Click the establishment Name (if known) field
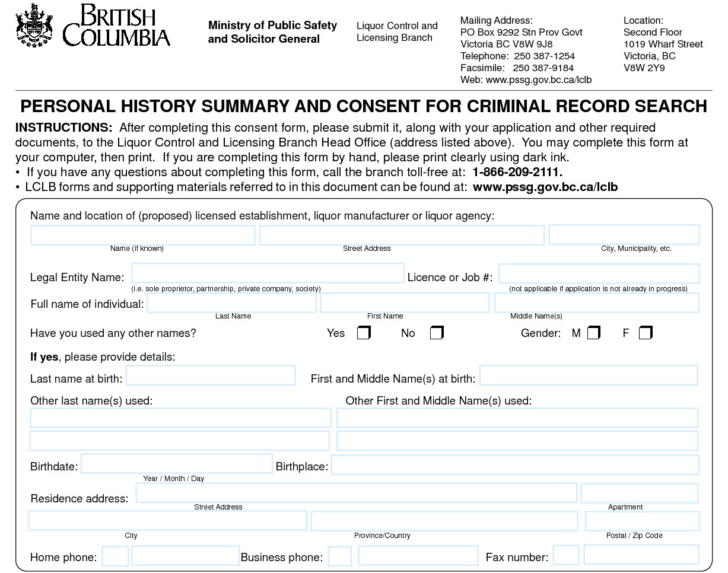Image resolution: width=728 pixels, height=573 pixels. point(143,235)
